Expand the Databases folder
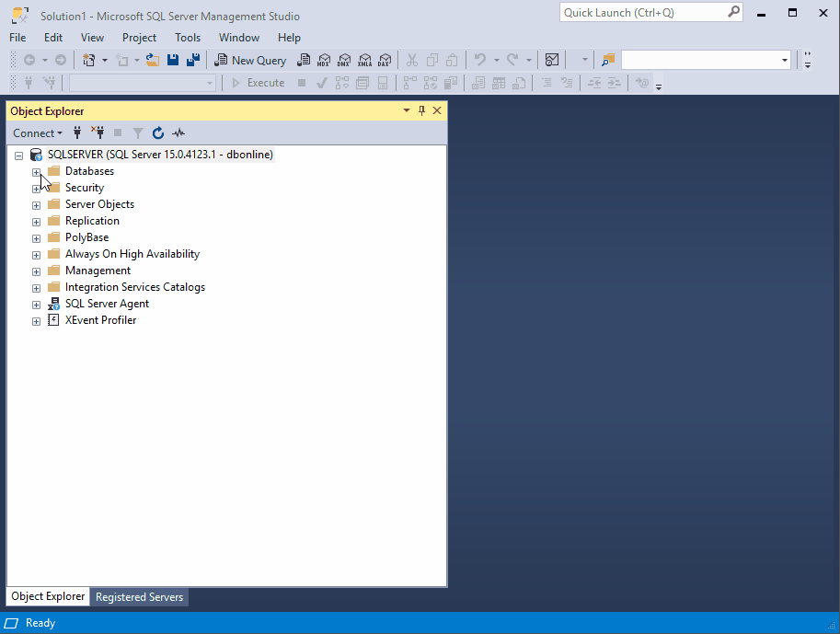The width and height of the screenshot is (840, 634). point(36,173)
